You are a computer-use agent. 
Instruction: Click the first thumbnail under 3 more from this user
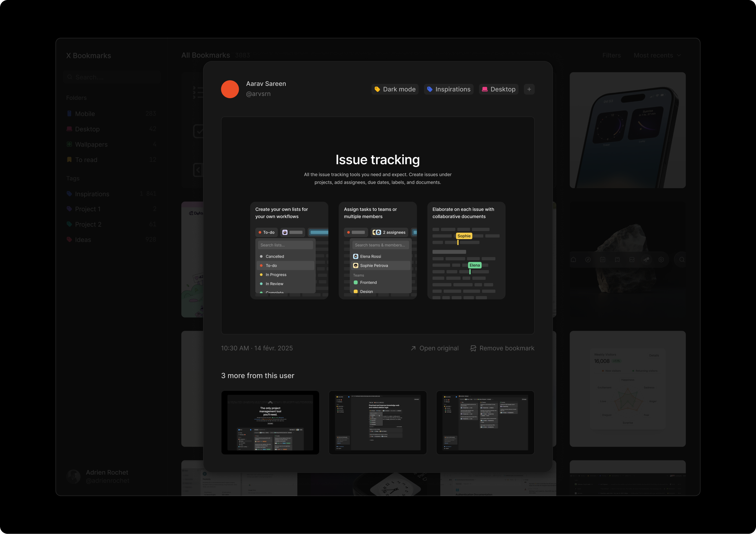pos(270,423)
